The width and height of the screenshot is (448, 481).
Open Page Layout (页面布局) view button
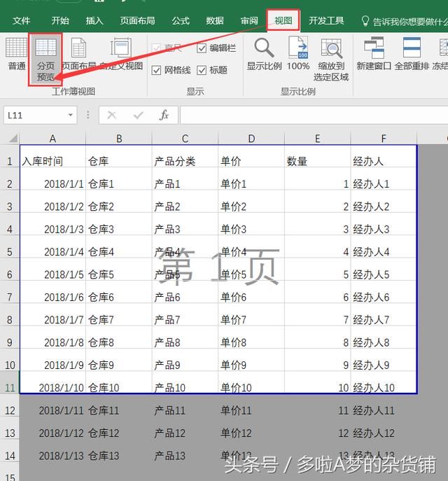pyautogui.click(x=78, y=54)
